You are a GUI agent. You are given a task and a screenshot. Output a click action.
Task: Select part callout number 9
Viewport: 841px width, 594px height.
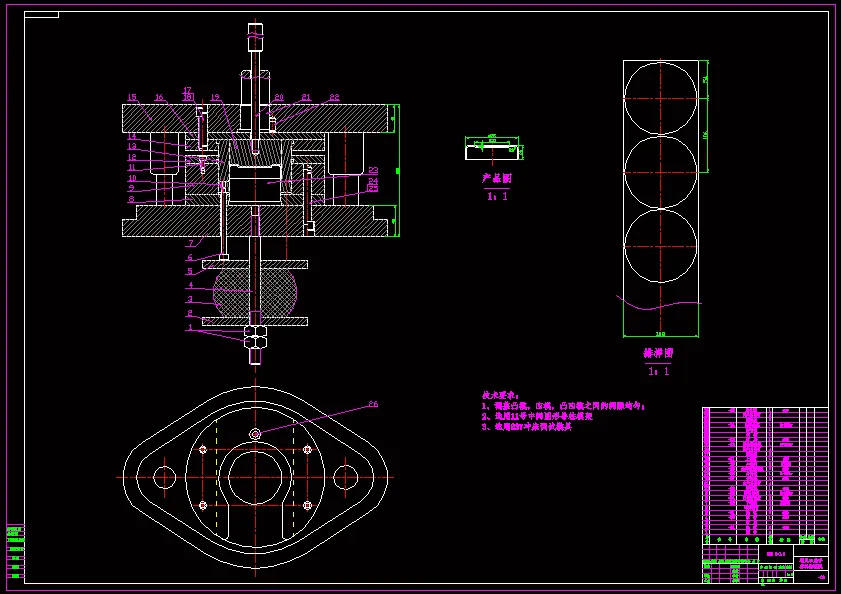tap(131, 188)
